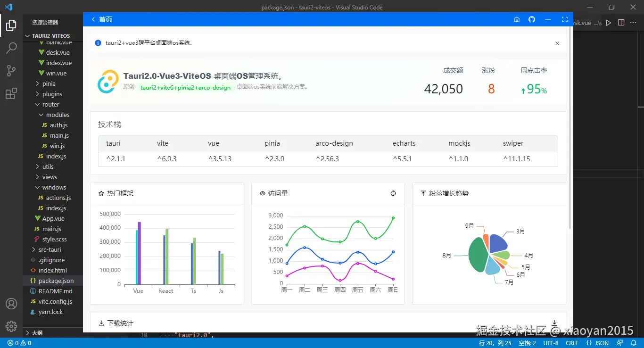Click the info icon in the banner

tap(98, 43)
